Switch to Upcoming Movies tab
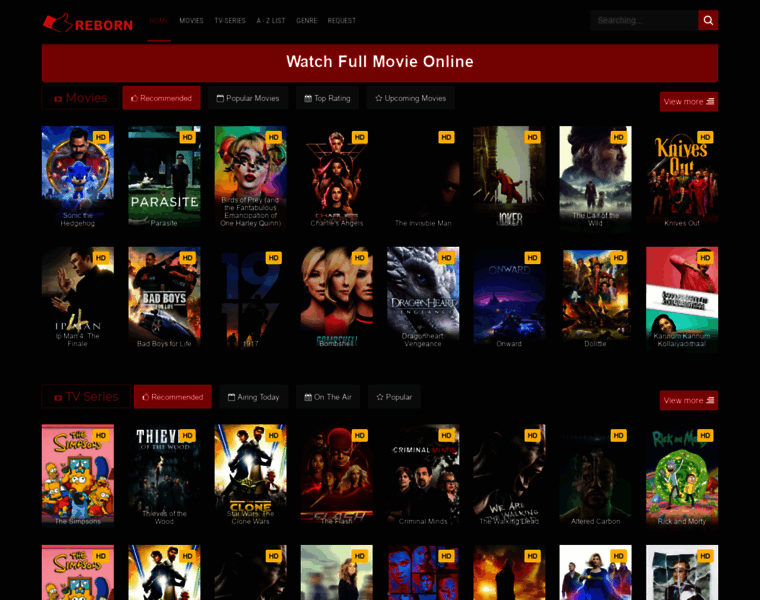The height and width of the screenshot is (600, 760). [x=411, y=98]
